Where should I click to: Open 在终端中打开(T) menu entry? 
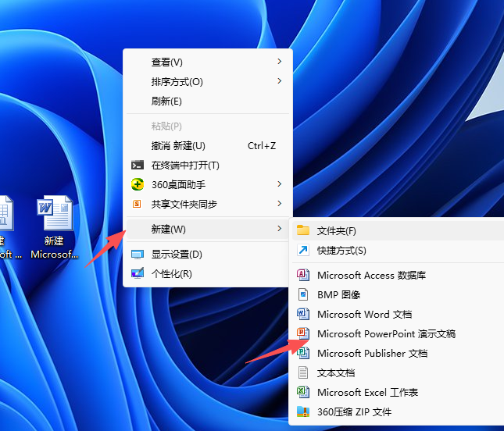tap(208, 165)
